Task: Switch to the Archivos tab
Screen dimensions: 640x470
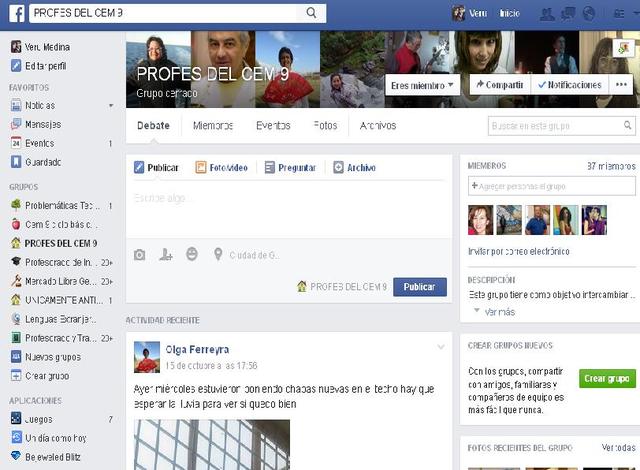Action: point(378,126)
